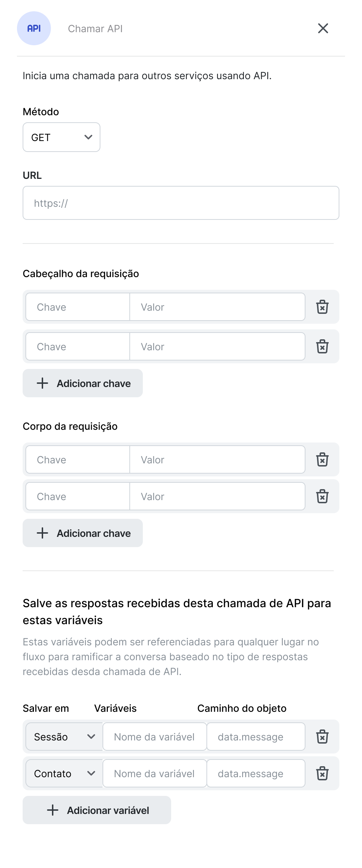Delete the Sessão variable row

click(322, 737)
